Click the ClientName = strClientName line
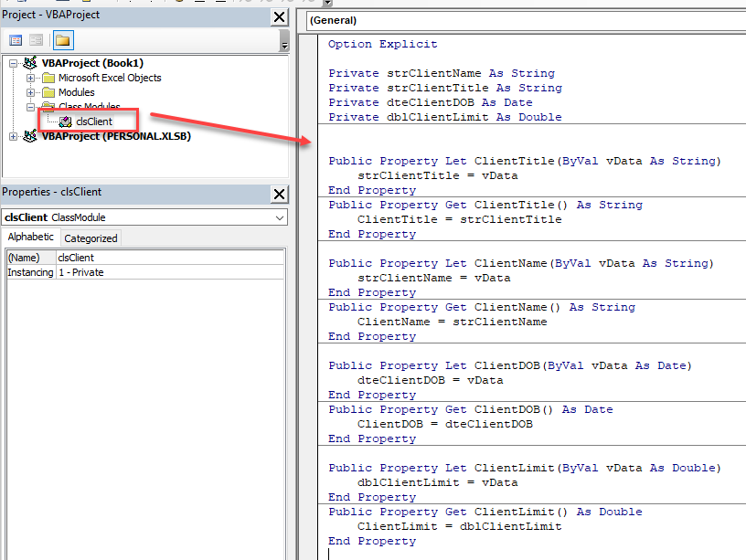746x560 pixels. 452,322
